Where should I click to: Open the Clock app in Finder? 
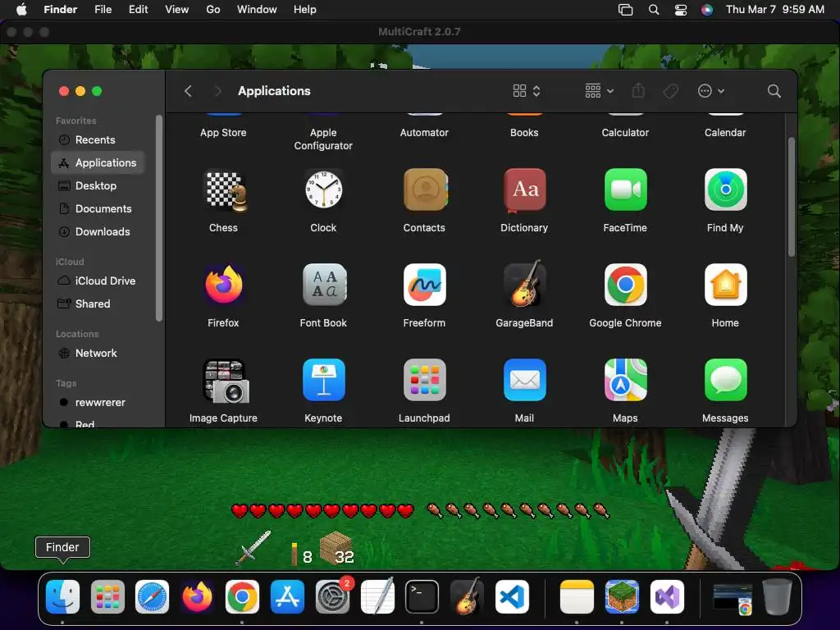pos(323,189)
